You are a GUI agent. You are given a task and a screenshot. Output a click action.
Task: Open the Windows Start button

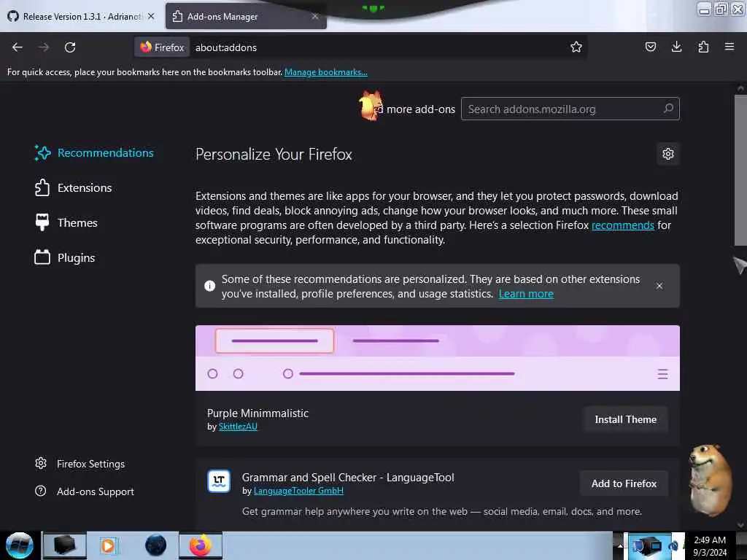click(x=19, y=545)
